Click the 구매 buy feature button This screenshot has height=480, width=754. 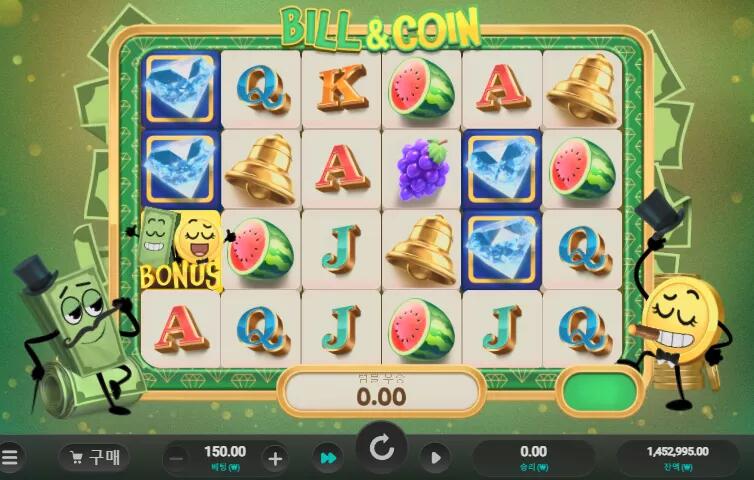tap(94, 457)
